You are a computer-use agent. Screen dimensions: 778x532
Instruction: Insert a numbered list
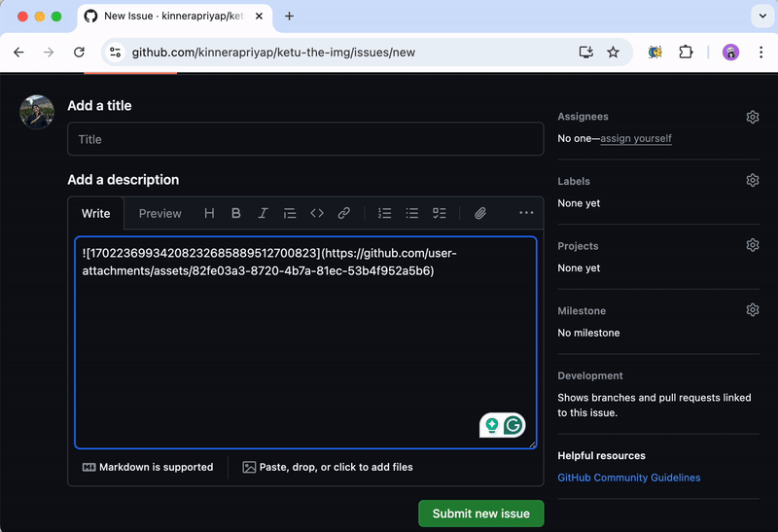(x=384, y=213)
